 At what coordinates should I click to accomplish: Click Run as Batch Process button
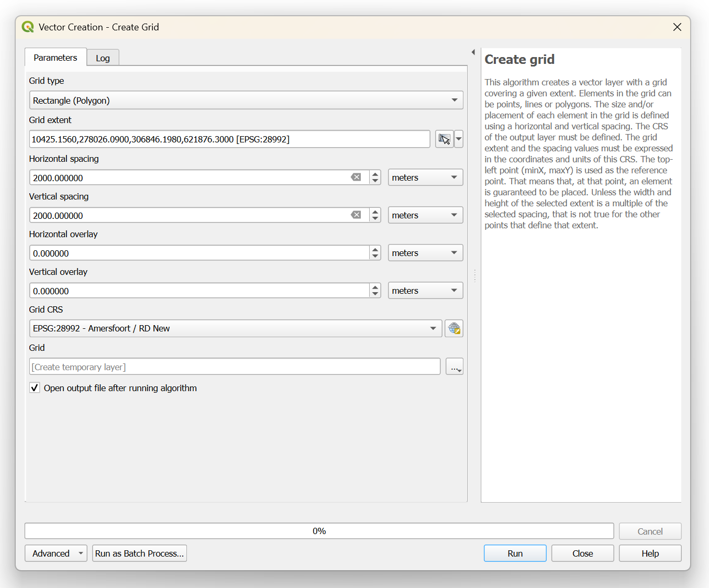[x=139, y=553]
